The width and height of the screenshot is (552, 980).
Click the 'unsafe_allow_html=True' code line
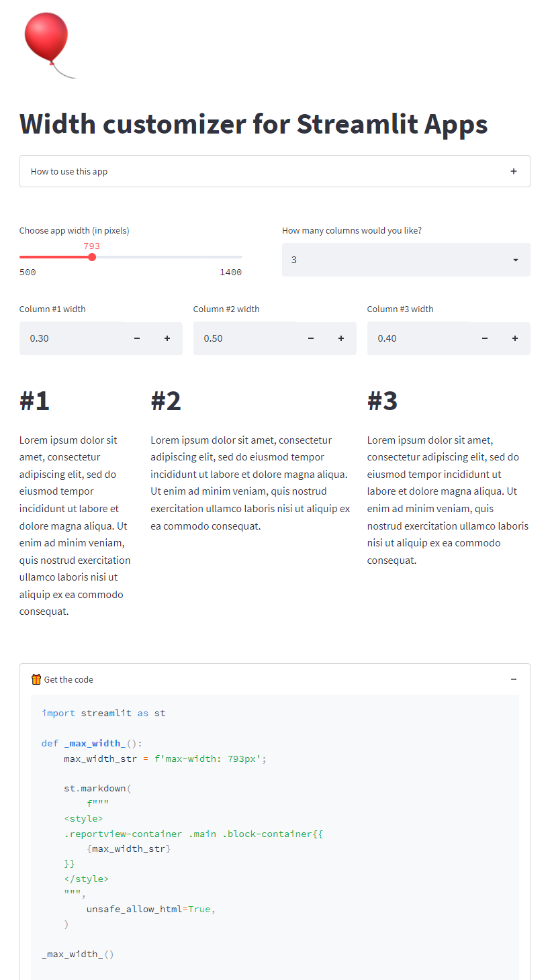(x=150, y=909)
